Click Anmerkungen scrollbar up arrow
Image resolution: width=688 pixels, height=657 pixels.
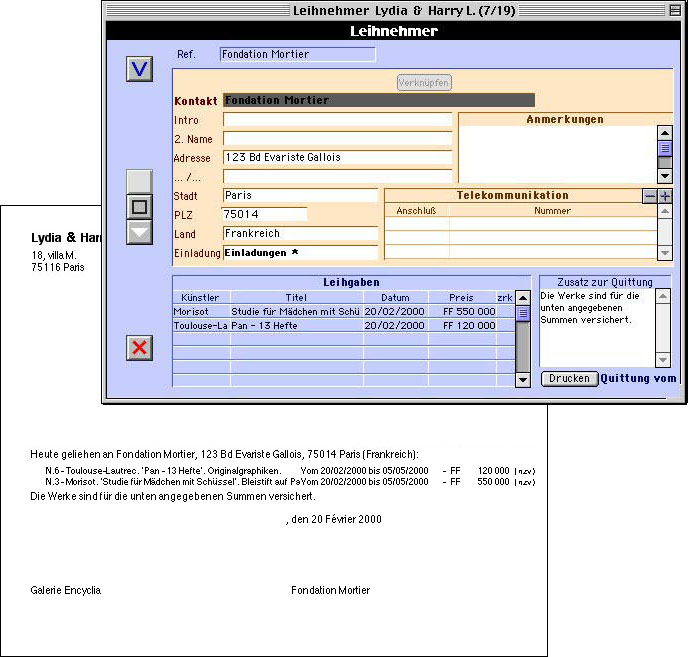click(665, 133)
